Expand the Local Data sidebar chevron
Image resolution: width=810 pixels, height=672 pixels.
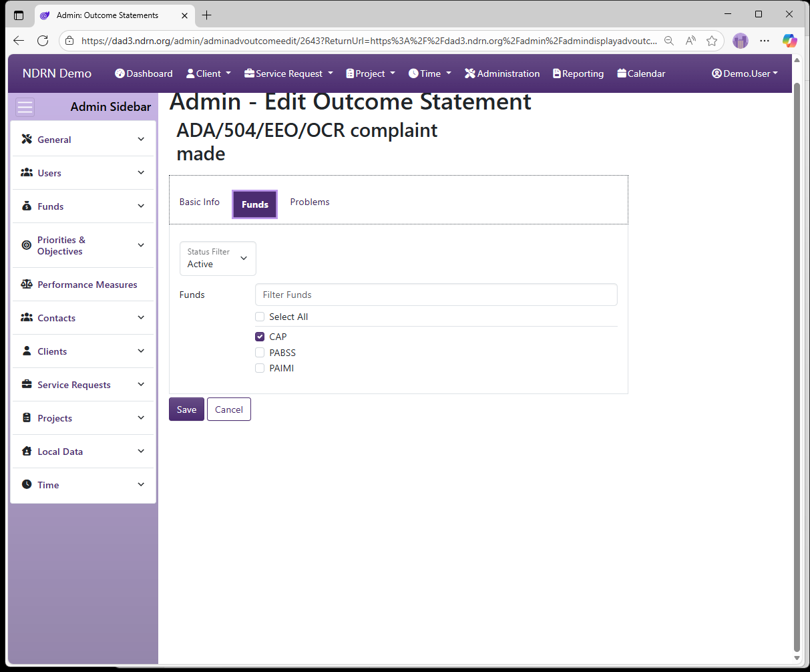(x=141, y=451)
